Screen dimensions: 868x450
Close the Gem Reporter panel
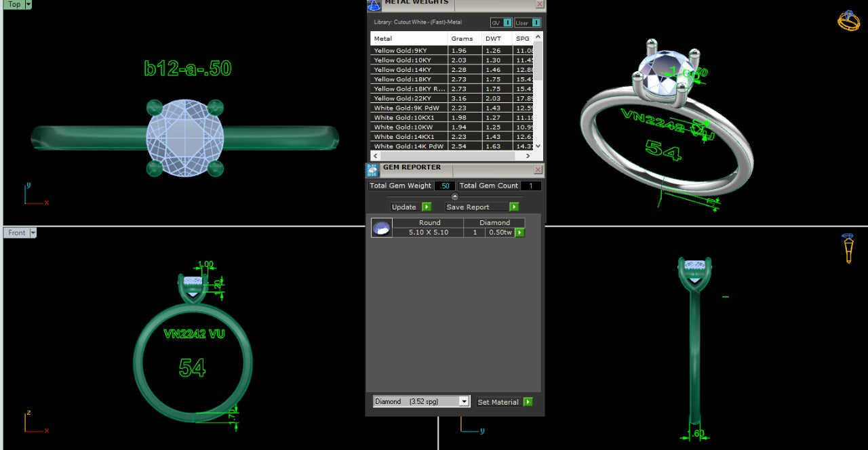coord(538,170)
